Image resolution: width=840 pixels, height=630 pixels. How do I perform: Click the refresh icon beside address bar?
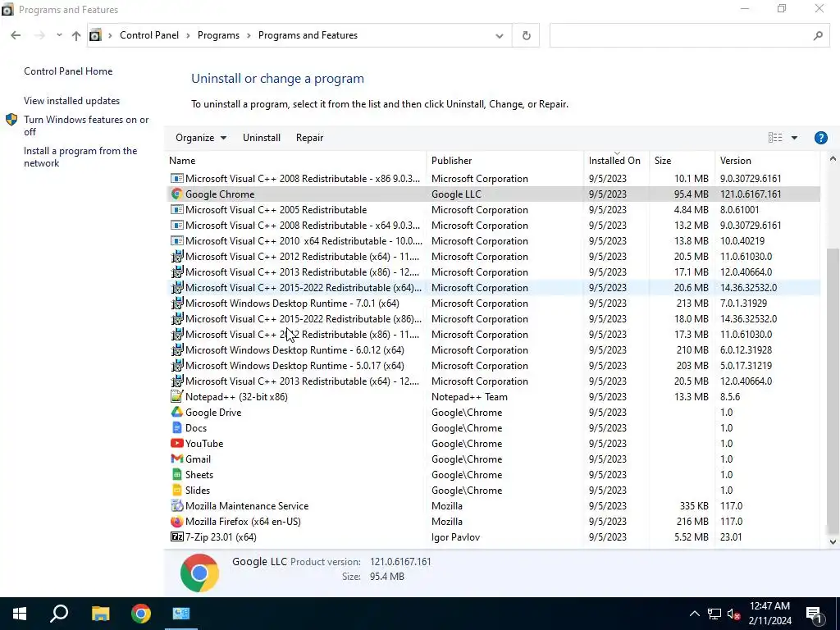point(526,35)
